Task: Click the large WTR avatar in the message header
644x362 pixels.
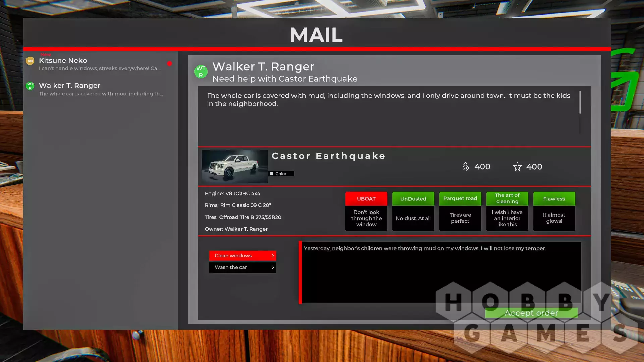Action: coord(201,72)
